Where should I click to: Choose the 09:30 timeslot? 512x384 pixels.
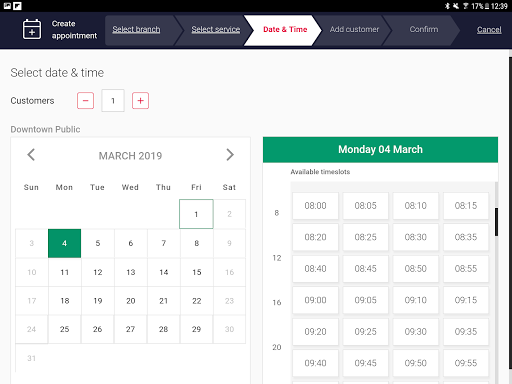416,332
